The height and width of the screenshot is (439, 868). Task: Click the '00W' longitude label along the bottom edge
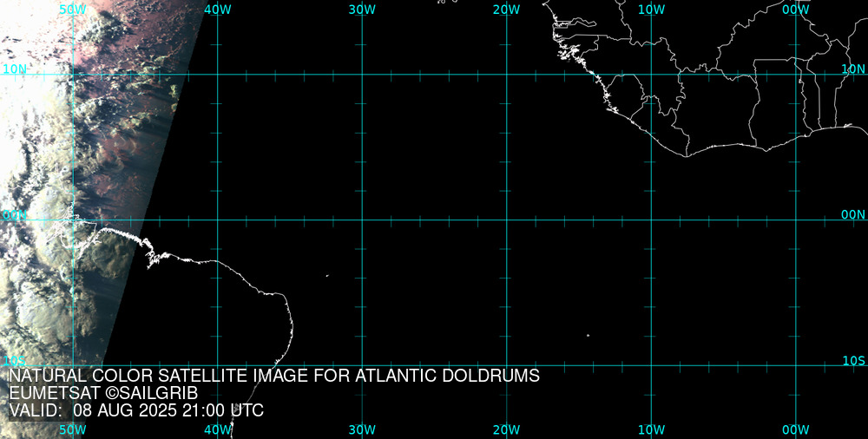(796, 430)
